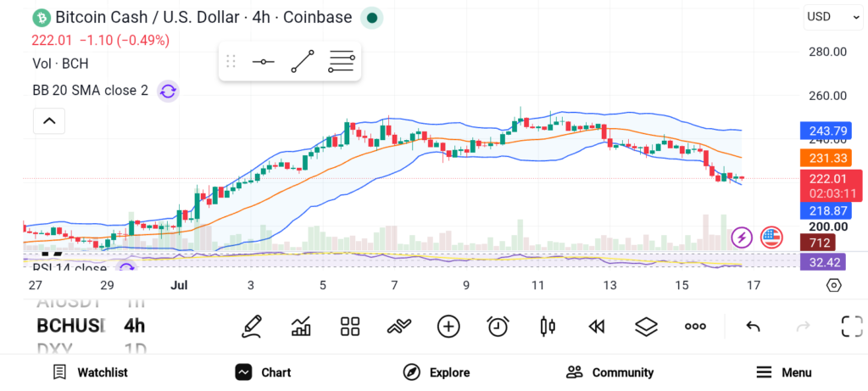Click the Bitcoin Cash coin logo
868x391 pixels.
coord(42,18)
